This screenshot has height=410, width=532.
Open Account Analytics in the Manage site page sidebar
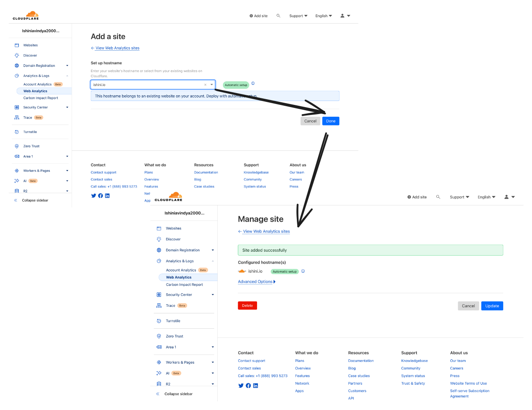(181, 270)
